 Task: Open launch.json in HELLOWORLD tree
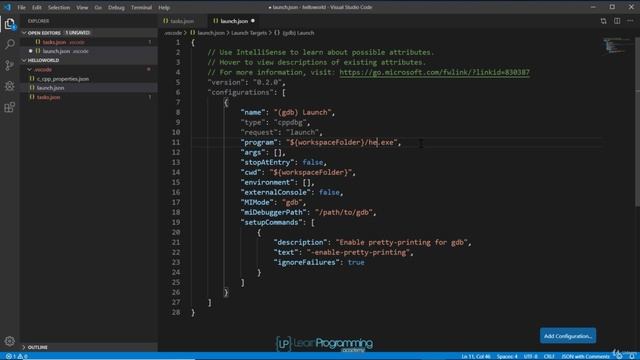tap(89, 88)
